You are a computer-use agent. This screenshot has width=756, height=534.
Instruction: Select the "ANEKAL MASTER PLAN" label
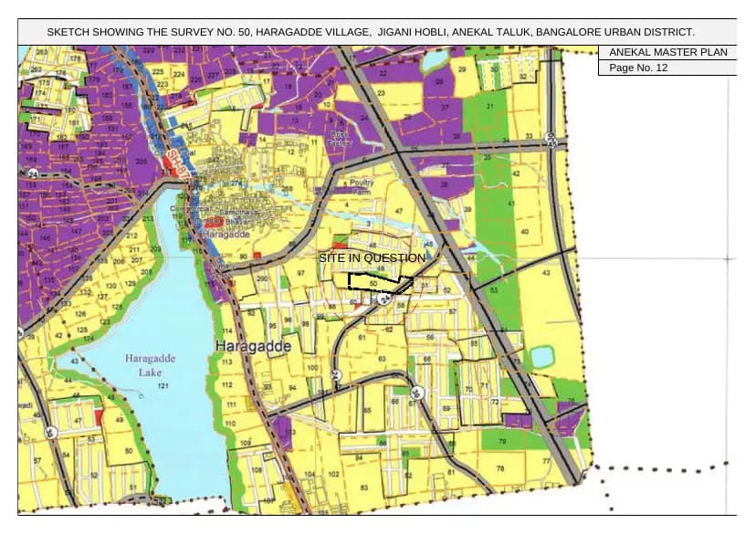[667, 52]
